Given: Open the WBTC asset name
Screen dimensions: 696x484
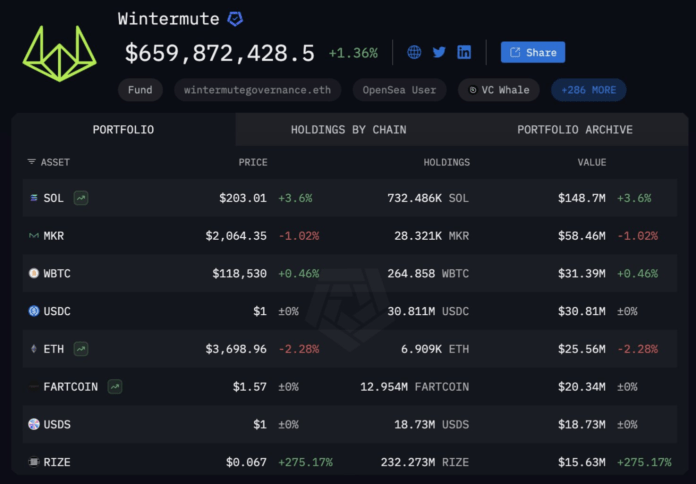Looking at the screenshot, I should coord(57,274).
